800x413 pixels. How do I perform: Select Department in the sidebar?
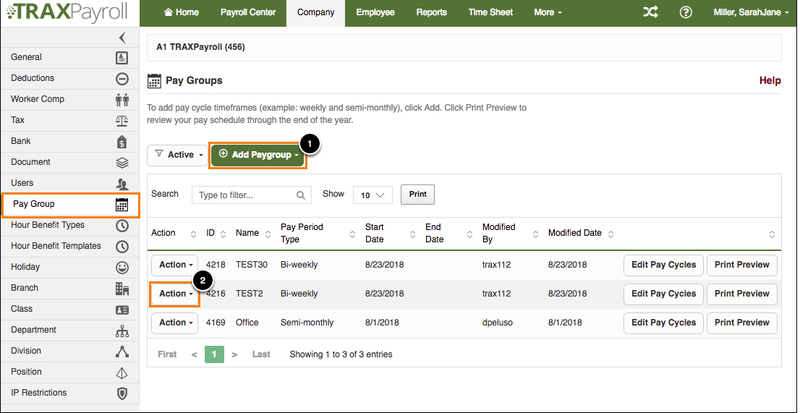click(70, 330)
